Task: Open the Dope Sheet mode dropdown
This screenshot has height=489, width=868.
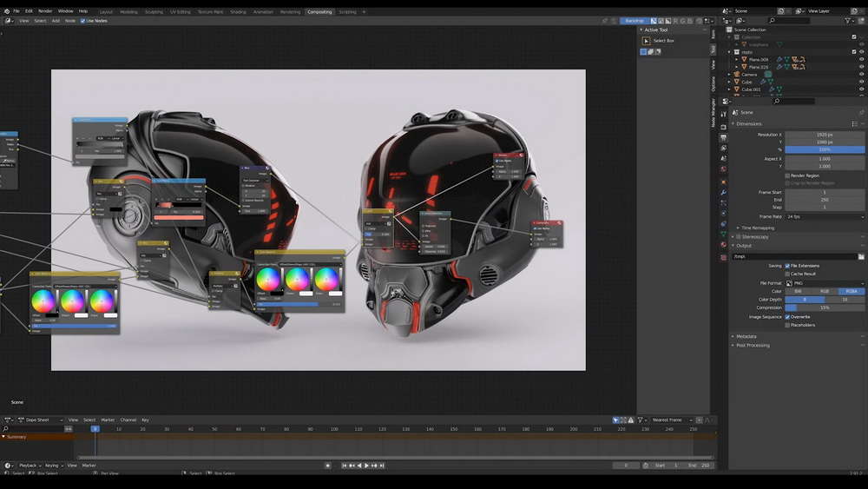Action: (41, 420)
